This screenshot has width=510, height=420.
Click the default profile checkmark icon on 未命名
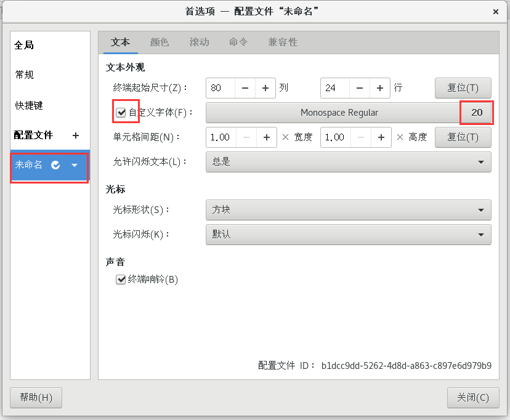click(x=55, y=165)
